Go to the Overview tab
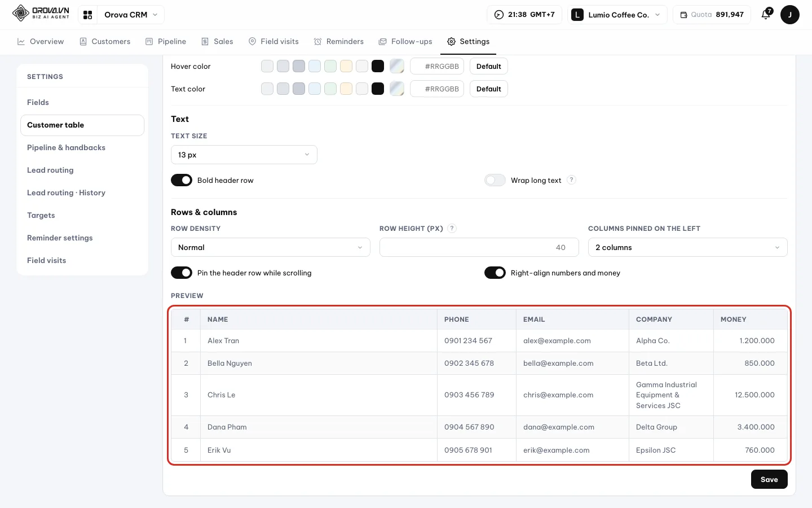The image size is (812, 508). click(41, 41)
